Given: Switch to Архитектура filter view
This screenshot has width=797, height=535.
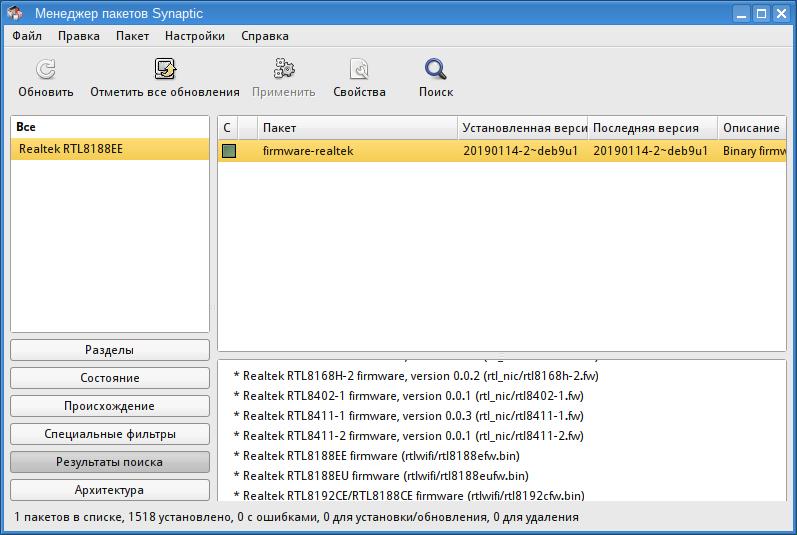Looking at the screenshot, I should pyautogui.click(x=110, y=490).
